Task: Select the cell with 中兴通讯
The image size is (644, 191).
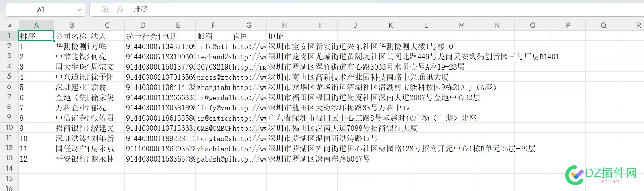Action: [x=72, y=77]
